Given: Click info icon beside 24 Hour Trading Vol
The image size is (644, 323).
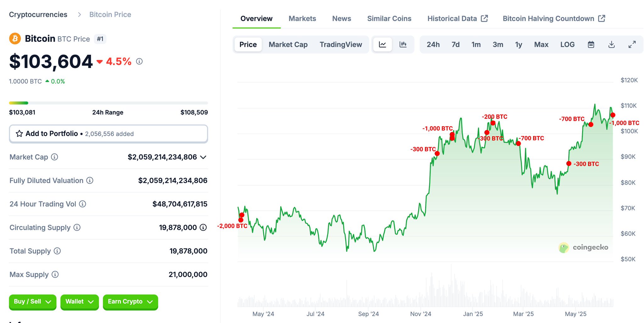Looking at the screenshot, I should click(x=82, y=204).
